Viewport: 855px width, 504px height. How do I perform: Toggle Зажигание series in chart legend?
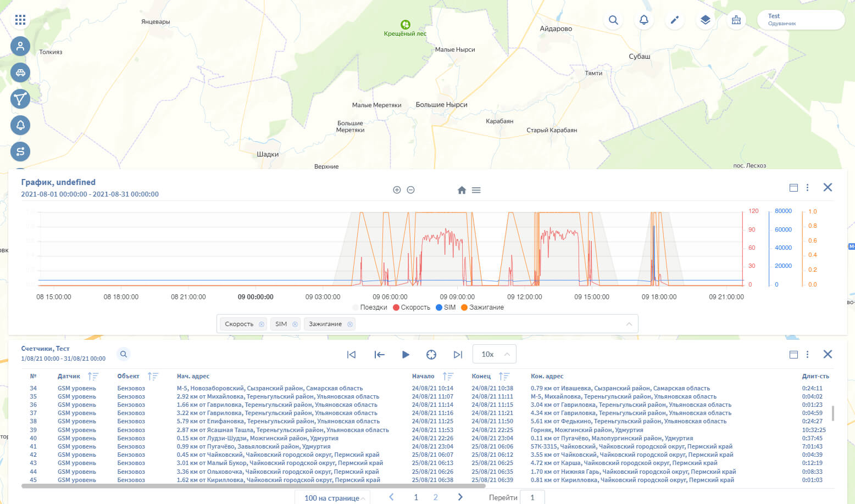click(x=482, y=307)
